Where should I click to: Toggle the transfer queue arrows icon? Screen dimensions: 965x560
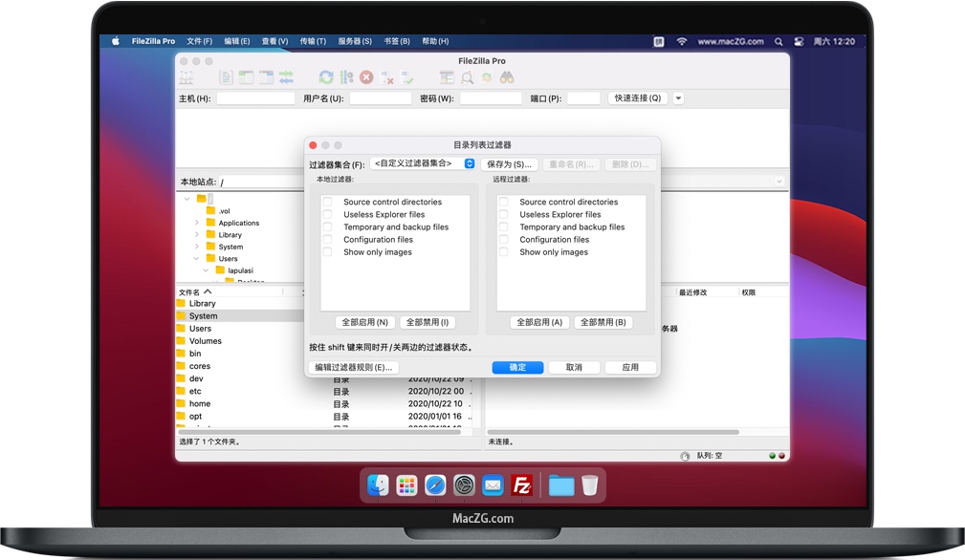coord(286,77)
